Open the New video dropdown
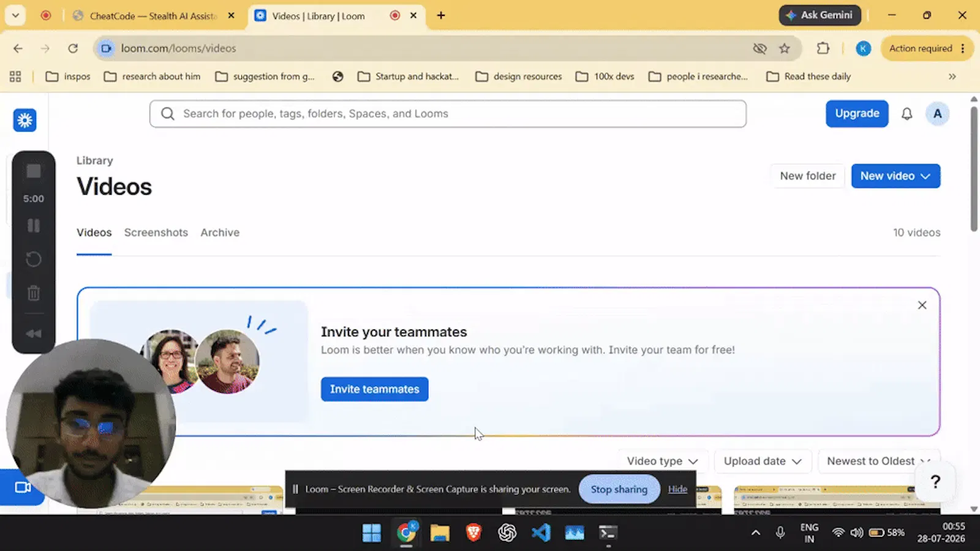The height and width of the screenshot is (551, 980). [x=895, y=176]
